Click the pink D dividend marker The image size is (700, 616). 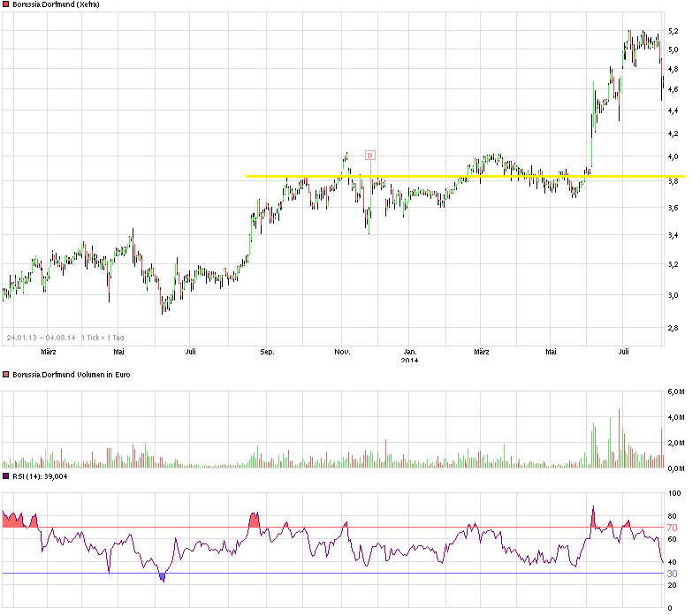click(x=370, y=156)
